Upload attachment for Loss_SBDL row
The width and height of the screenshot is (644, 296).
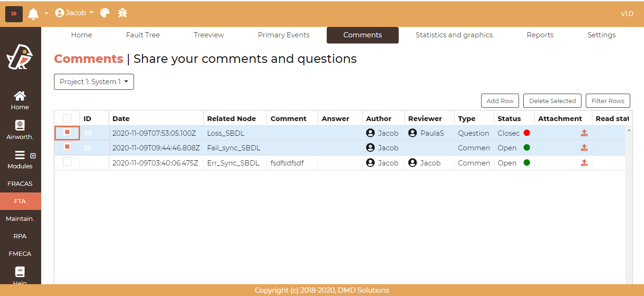click(x=584, y=133)
